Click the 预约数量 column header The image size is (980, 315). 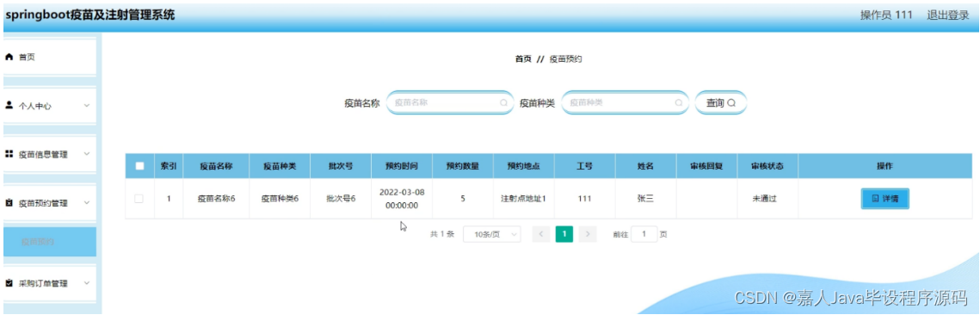pos(463,166)
